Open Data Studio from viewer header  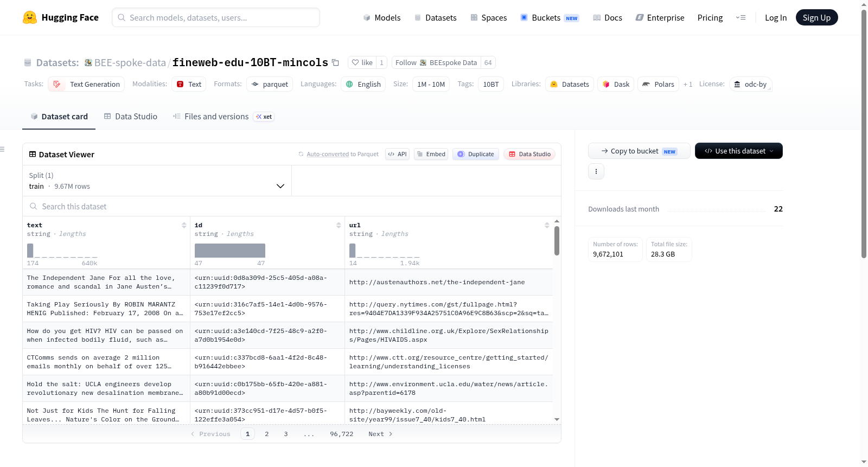[529, 154]
